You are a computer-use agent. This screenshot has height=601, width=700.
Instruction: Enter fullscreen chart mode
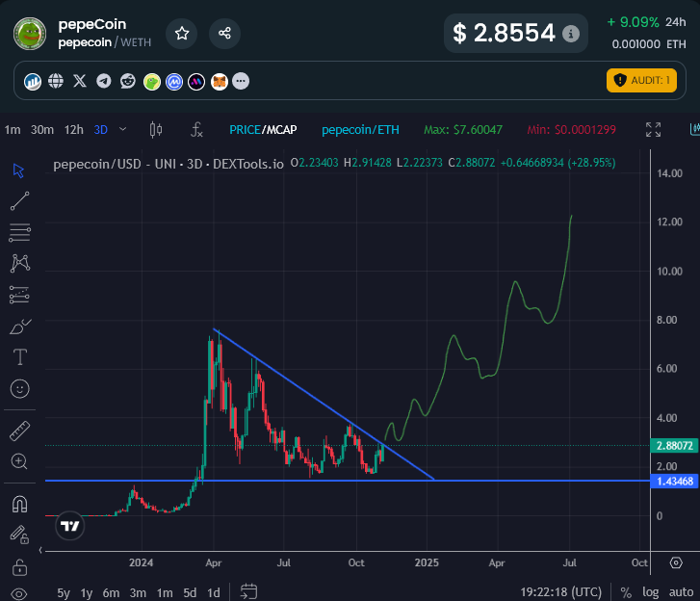(653, 129)
